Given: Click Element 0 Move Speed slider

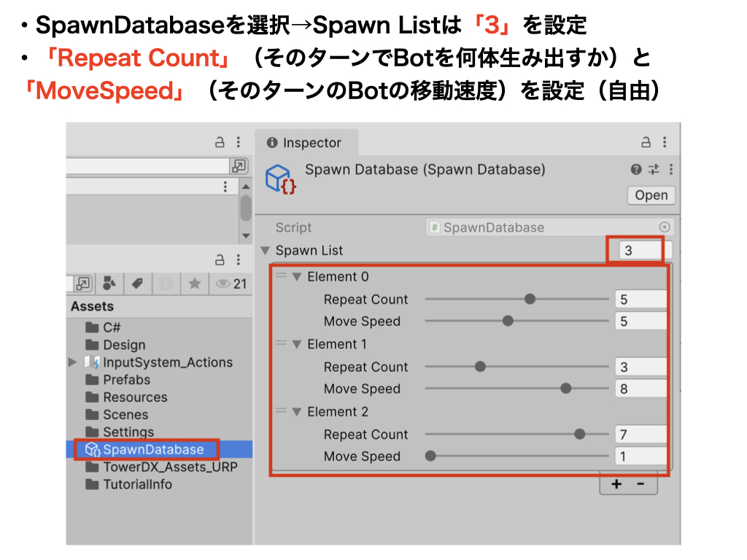Looking at the screenshot, I should click(517, 321).
